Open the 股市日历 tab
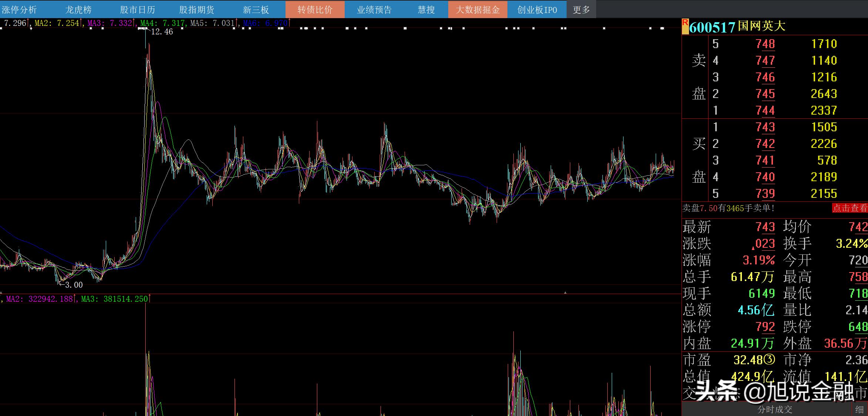This screenshot has height=416, width=868. coord(138,10)
